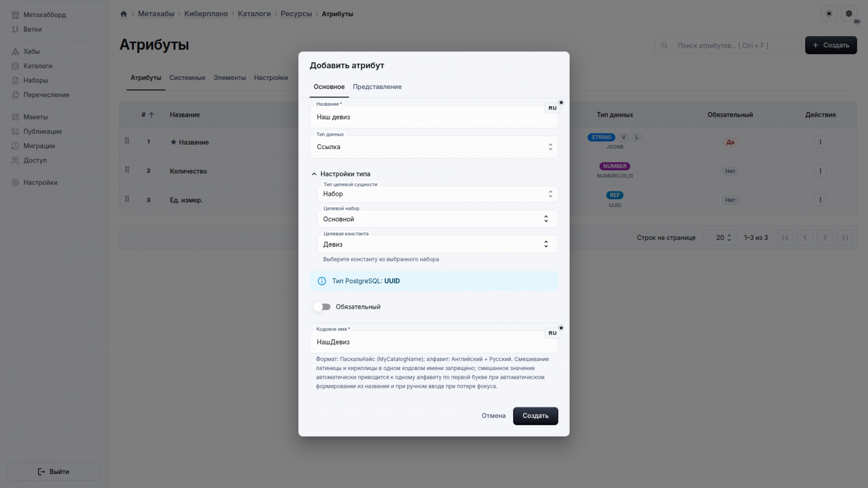The image size is (868, 488).
Task: Cancel the dialog via Отмена
Action: (x=493, y=416)
